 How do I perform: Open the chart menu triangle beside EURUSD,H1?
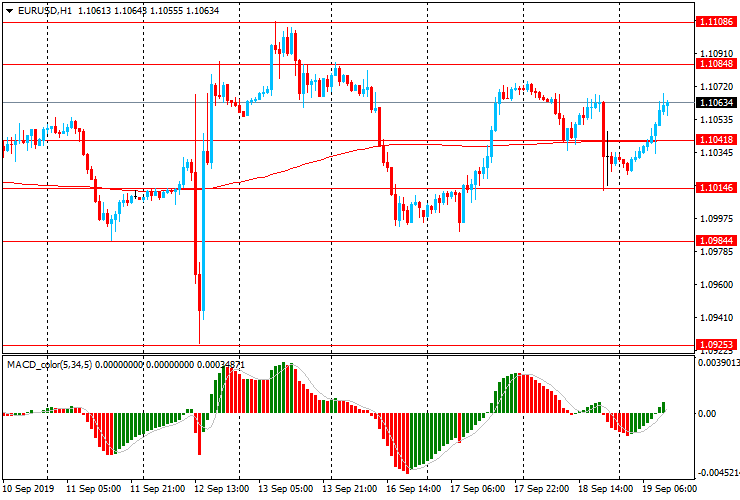coord(9,11)
